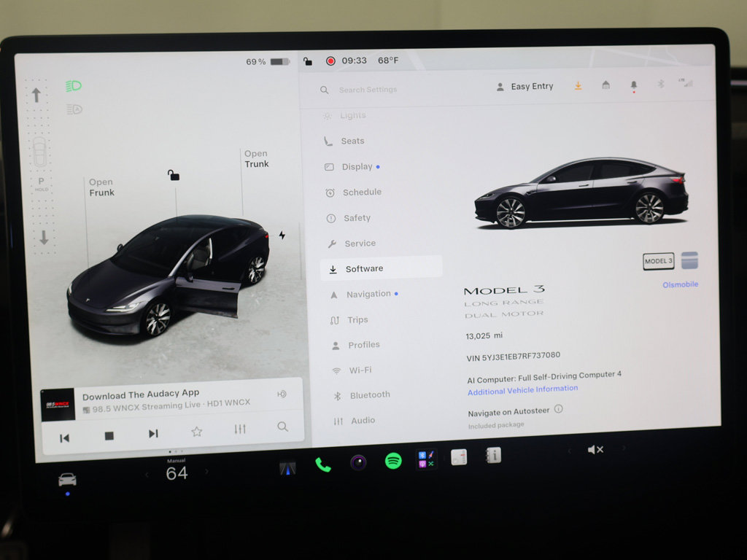Tap the 64 temperature setting
The width and height of the screenshot is (747, 560).
[177, 473]
